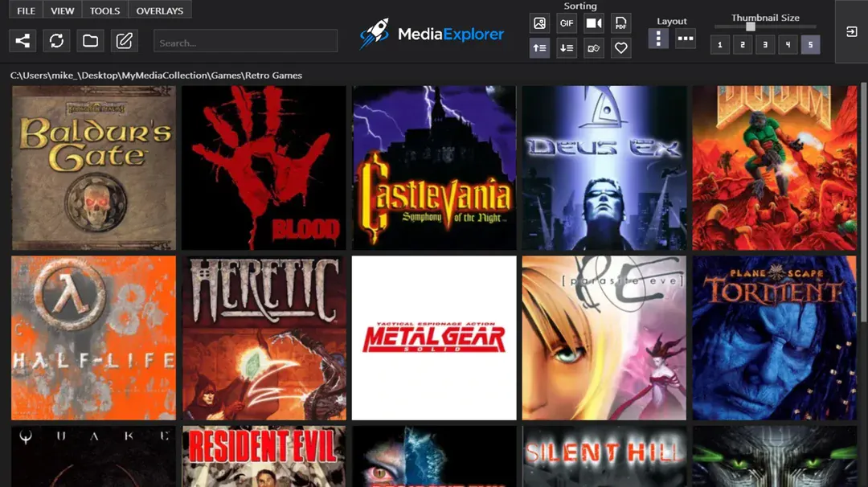The width and height of the screenshot is (868, 487).
Task: Set thumbnail size to 5
Action: tap(810, 45)
